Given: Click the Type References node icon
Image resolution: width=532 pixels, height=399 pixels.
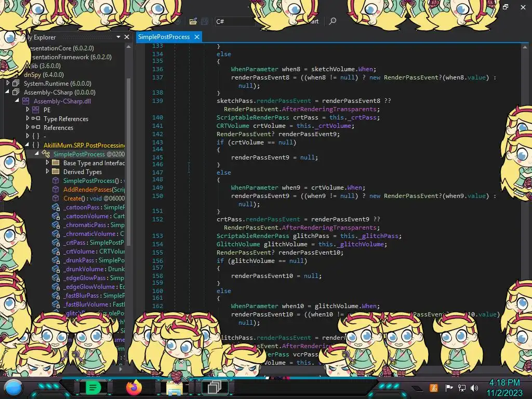Looking at the screenshot, I should [36, 118].
